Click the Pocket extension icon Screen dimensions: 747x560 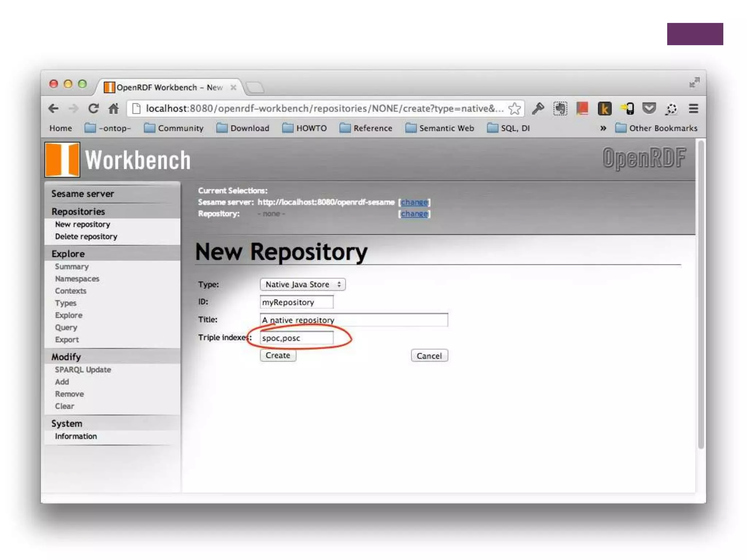(x=649, y=109)
